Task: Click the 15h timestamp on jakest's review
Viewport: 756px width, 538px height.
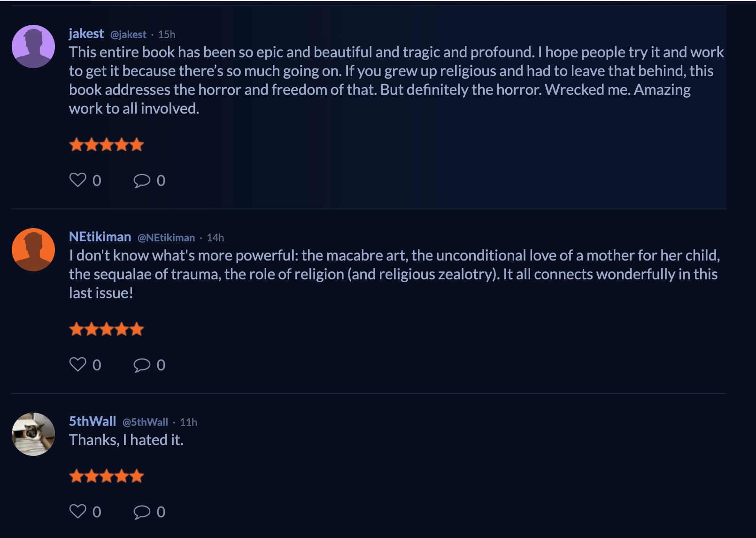Action: coord(167,35)
